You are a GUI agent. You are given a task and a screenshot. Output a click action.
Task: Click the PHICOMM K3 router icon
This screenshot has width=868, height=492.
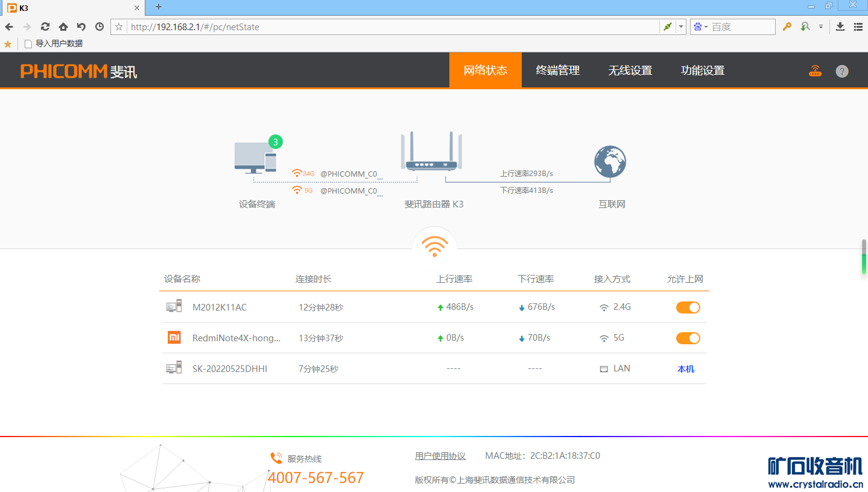(431, 152)
